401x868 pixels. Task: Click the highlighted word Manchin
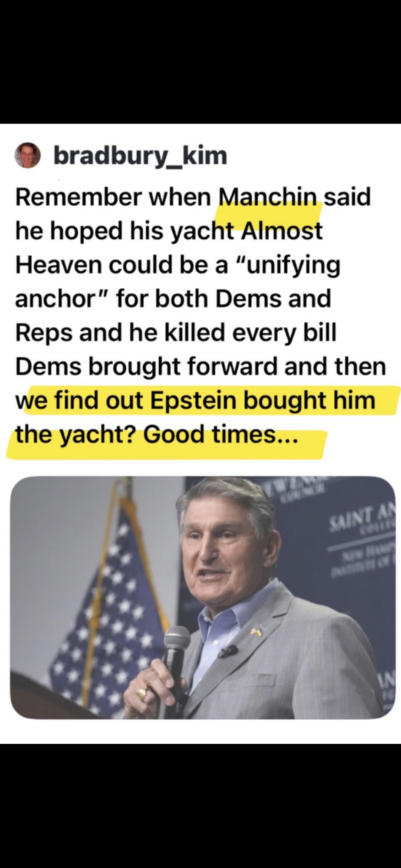tap(268, 197)
